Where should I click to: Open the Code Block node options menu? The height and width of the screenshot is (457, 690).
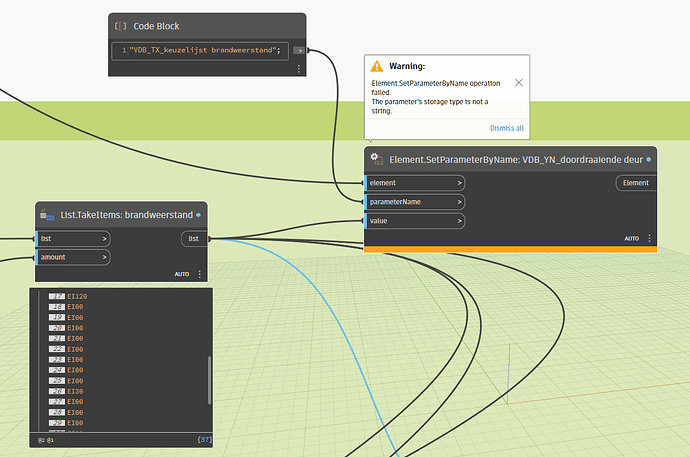(298, 69)
